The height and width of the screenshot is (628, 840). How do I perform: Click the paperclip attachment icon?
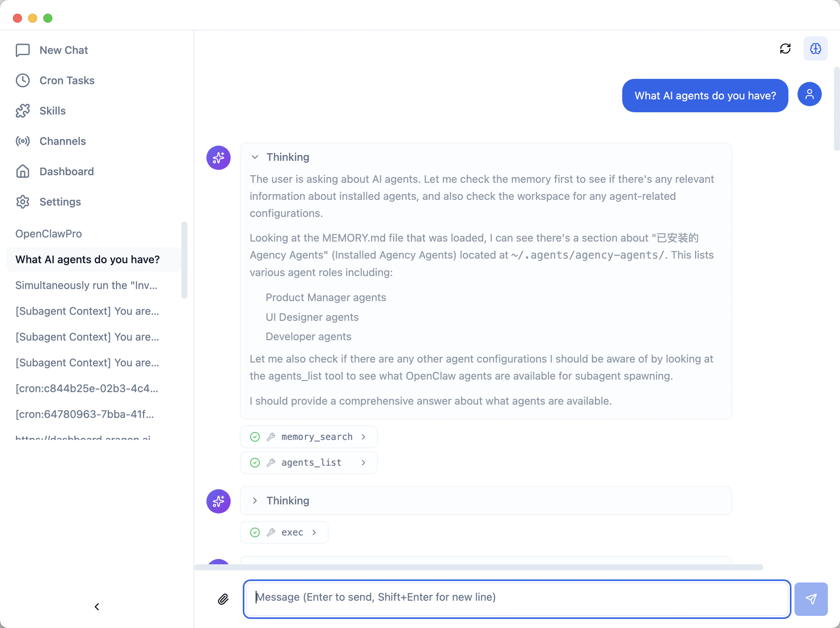click(x=223, y=599)
